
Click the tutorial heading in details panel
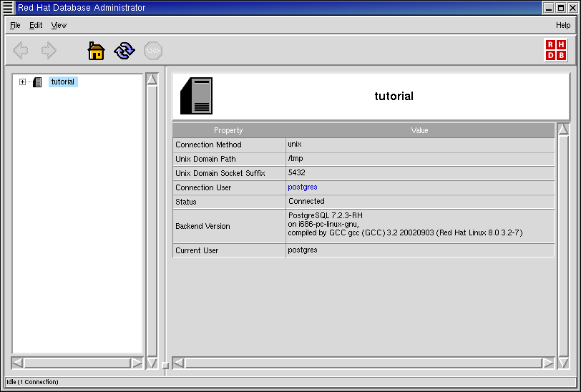(x=394, y=96)
